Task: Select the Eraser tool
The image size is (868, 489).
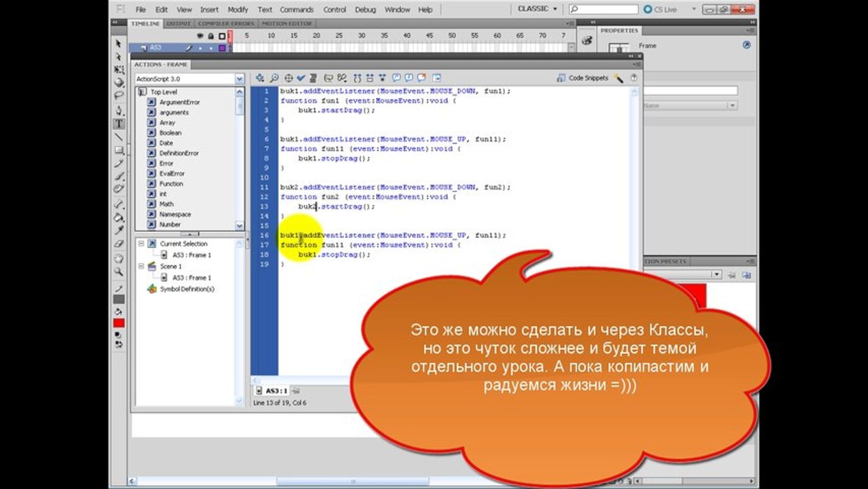Action: (x=119, y=242)
